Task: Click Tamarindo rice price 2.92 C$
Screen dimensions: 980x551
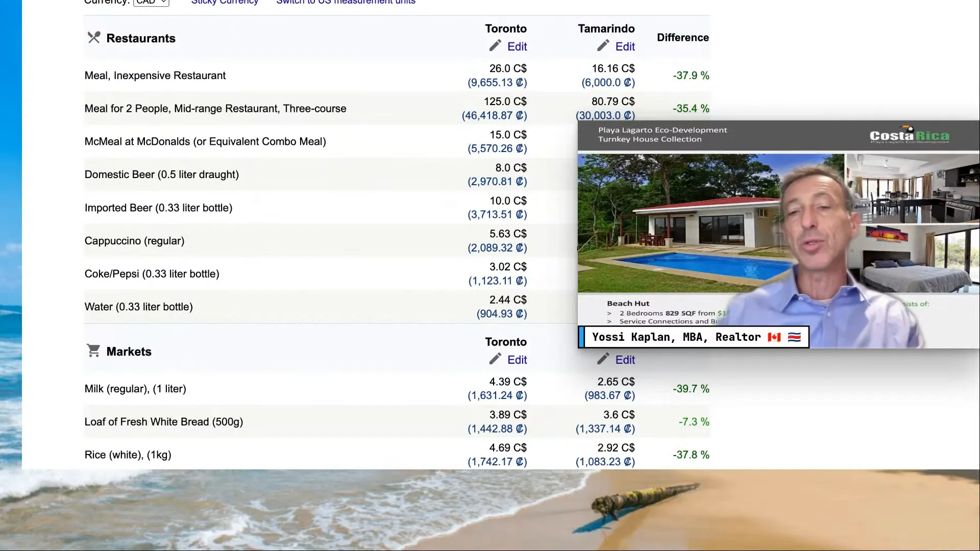Action: [x=616, y=448]
